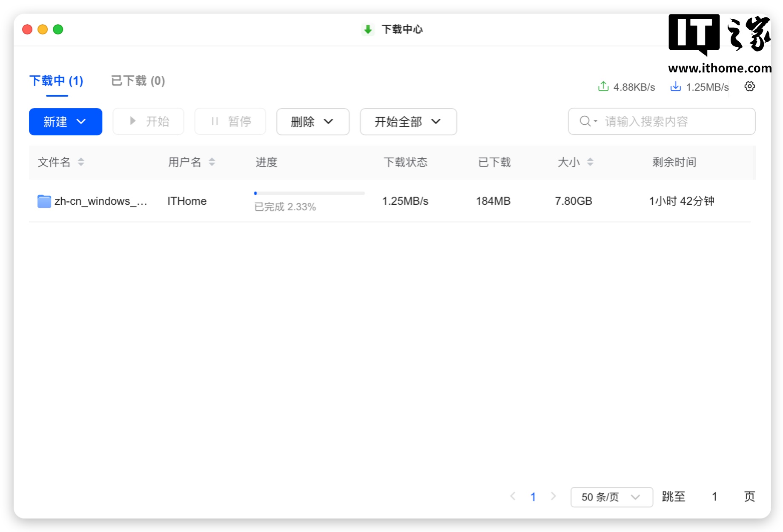Viewport: 783px width, 532px height.
Task: Expand the 开始全部 dropdown menu
Action: click(408, 122)
